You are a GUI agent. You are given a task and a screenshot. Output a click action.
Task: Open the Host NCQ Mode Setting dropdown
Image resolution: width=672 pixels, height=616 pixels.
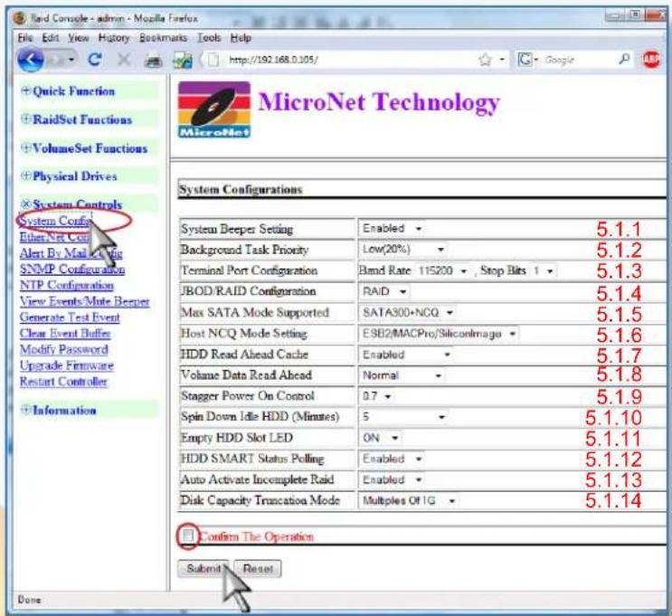pos(440,334)
